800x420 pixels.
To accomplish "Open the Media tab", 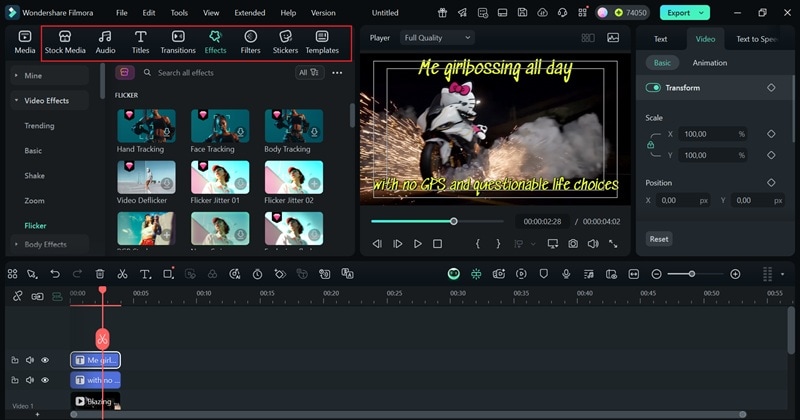I will tap(24, 42).
